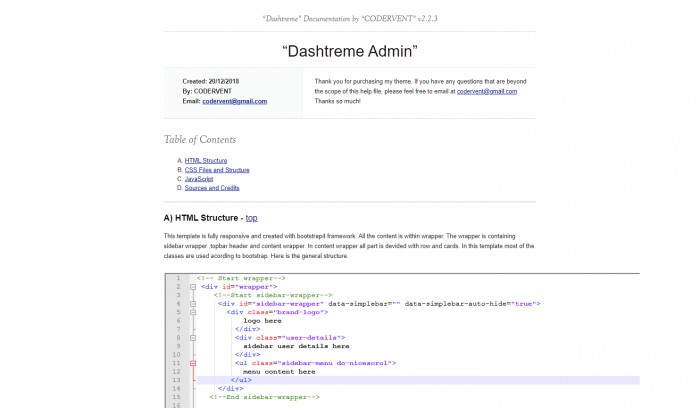Jump to the JavaScript section link

pos(199,179)
